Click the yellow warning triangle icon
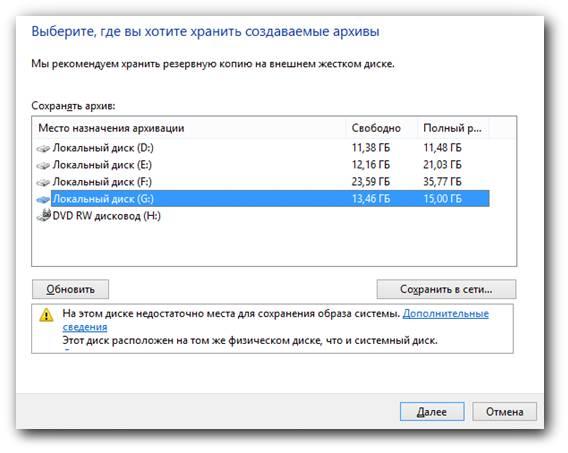This screenshot has width=568, height=453. (x=46, y=315)
